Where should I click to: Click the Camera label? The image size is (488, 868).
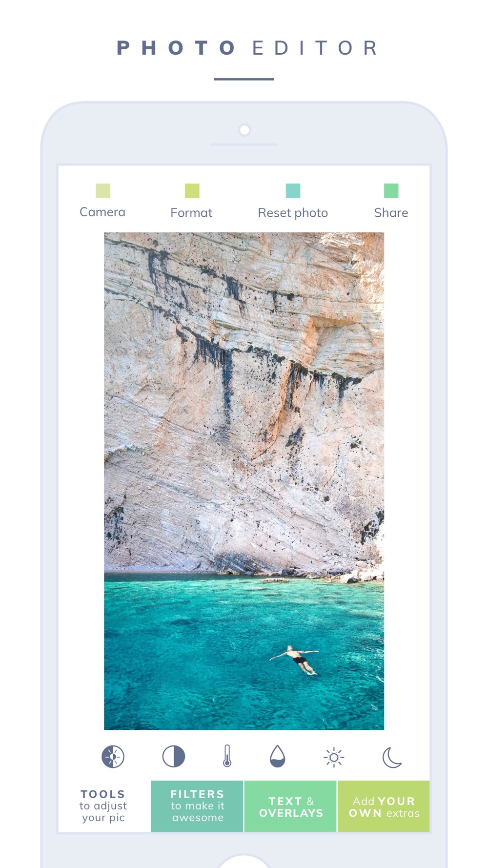(102, 212)
